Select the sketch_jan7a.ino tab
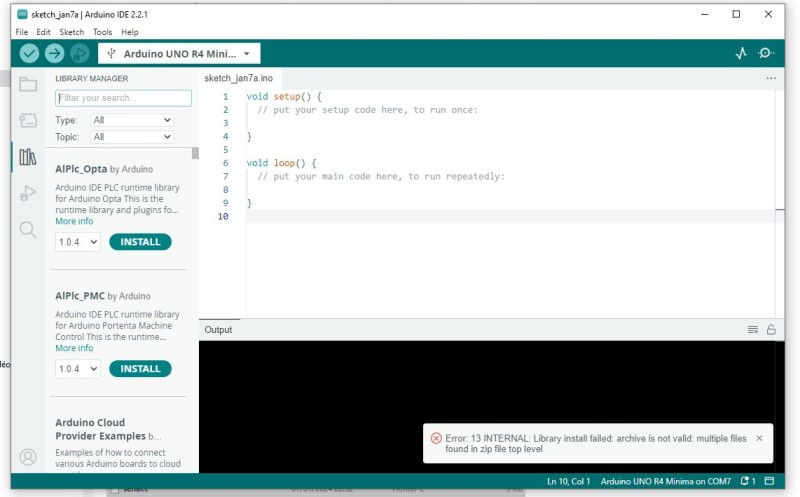The width and height of the screenshot is (800, 497). point(239,78)
